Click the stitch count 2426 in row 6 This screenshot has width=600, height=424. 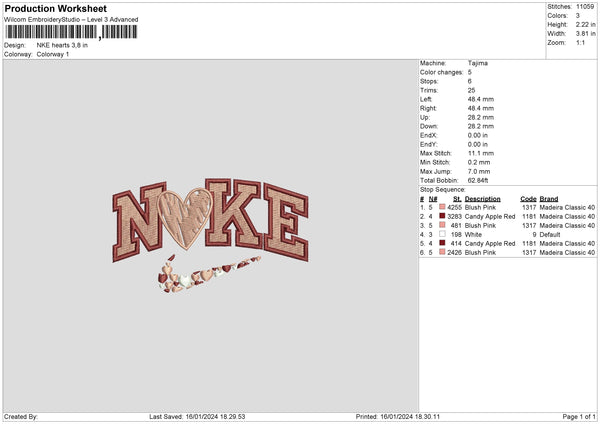(x=455, y=253)
